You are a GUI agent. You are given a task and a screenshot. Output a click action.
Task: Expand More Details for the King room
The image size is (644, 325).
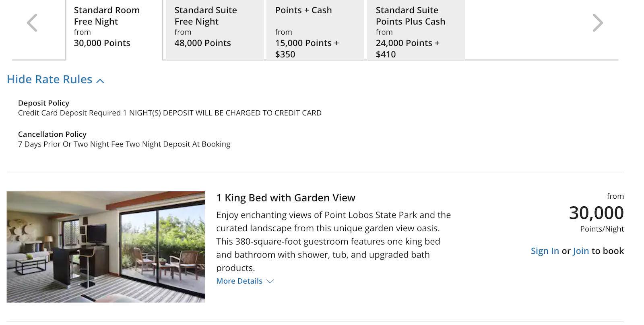click(x=239, y=281)
